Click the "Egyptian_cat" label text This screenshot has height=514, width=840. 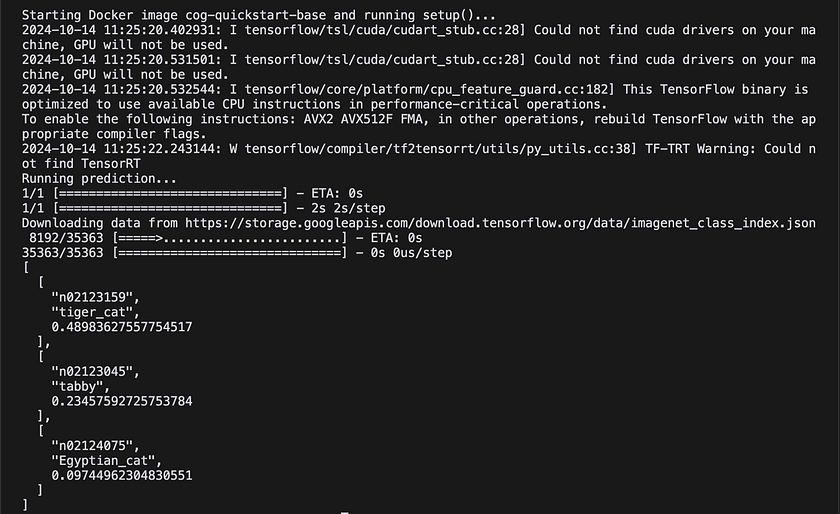tap(107, 461)
